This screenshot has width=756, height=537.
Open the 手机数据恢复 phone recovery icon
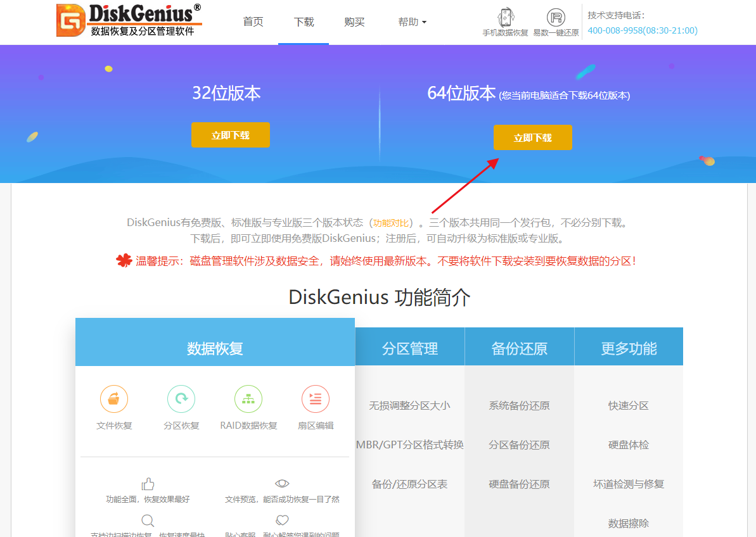[505, 18]
